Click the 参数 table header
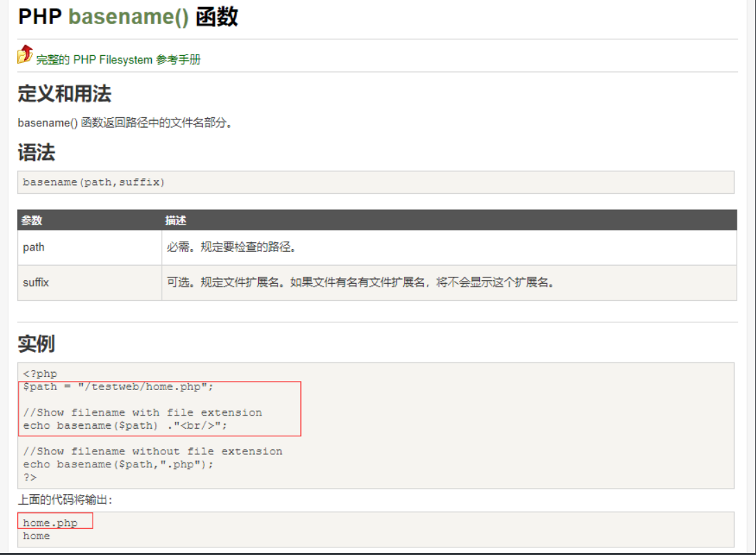756x555 pixels. (32, 220)
